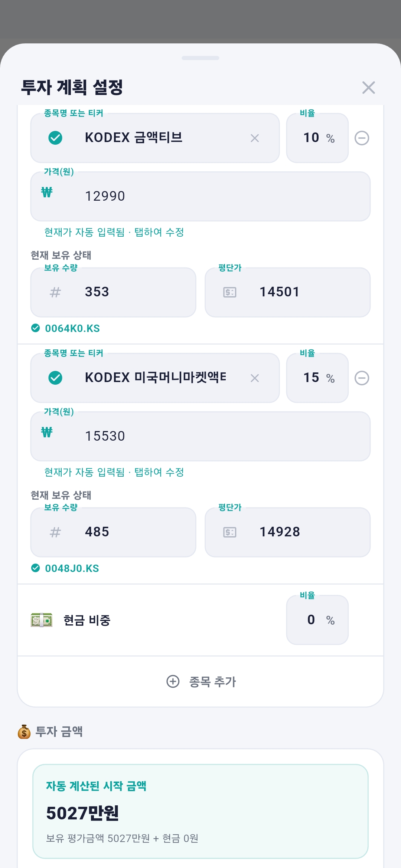401x868 pixels.
Task: Close the 투자 계획 설정 sheet
Action: (x=368, y=88)
